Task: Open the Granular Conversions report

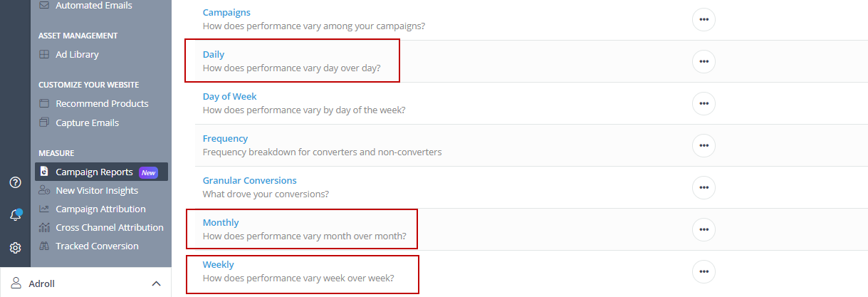Action: 249,180
